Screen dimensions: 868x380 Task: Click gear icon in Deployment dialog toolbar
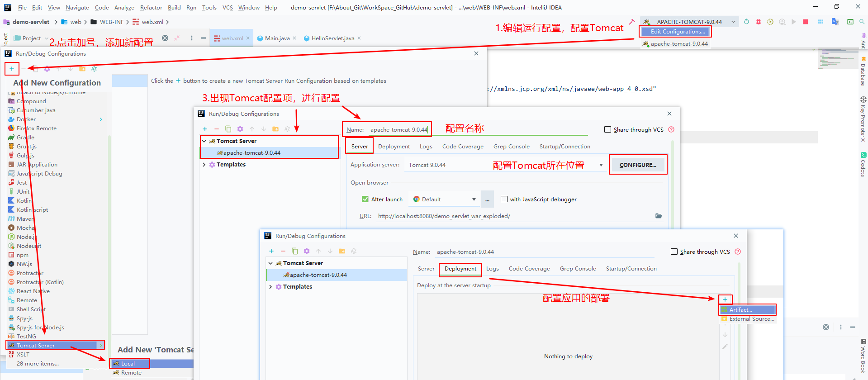tap(307, 251)
